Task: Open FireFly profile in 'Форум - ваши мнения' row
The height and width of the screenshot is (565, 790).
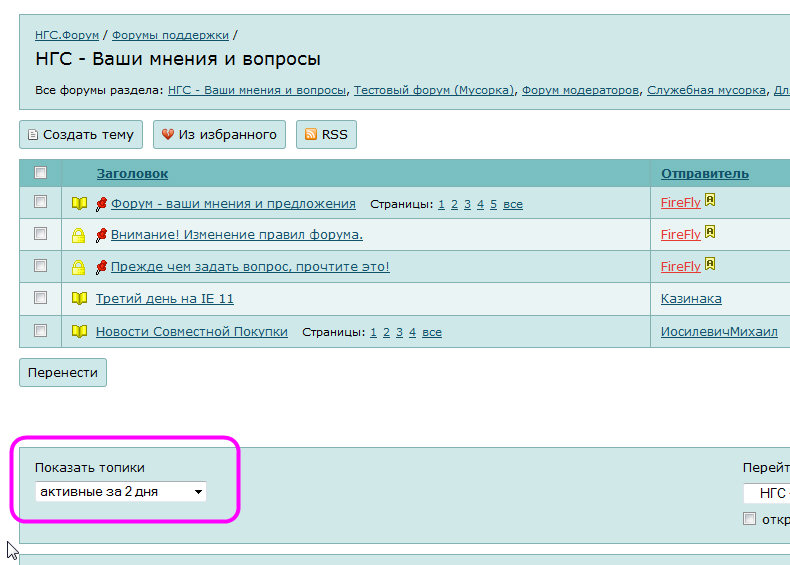Action: [681, 203]
